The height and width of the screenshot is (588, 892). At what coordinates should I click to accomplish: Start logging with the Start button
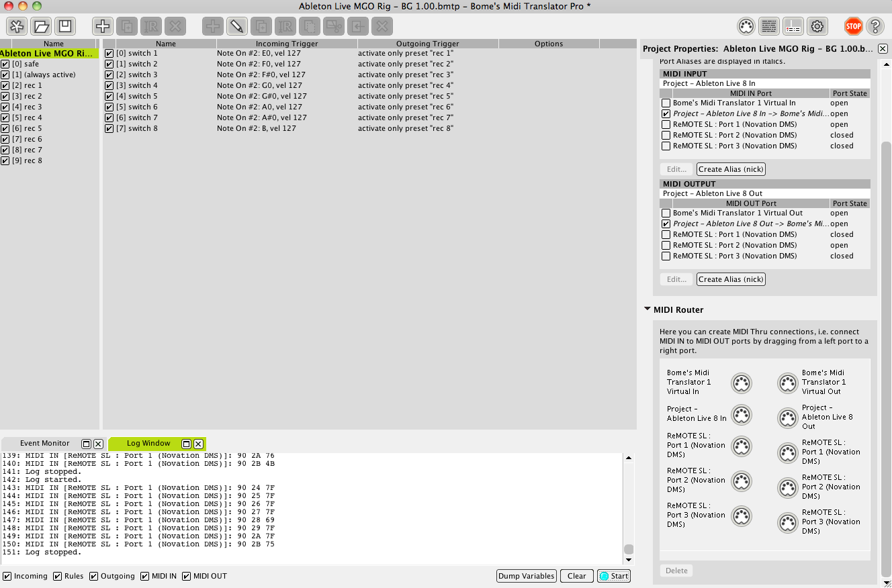point(614,576)
